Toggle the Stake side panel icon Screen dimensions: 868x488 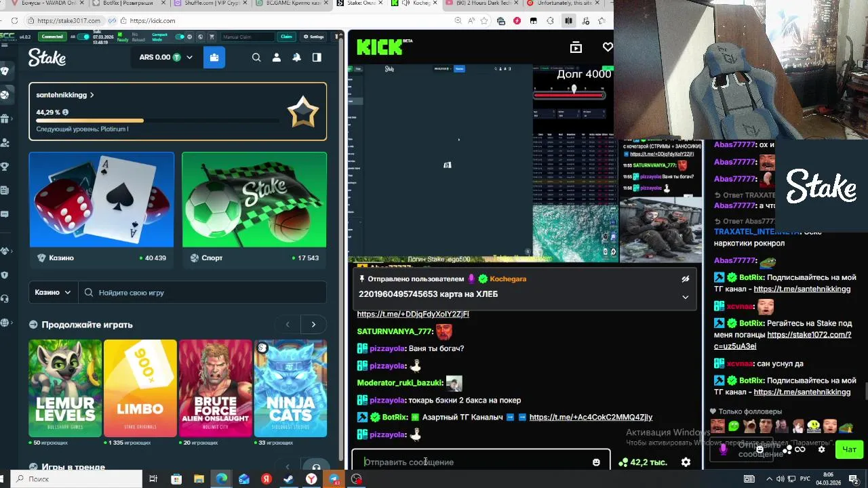coord(317,58)
